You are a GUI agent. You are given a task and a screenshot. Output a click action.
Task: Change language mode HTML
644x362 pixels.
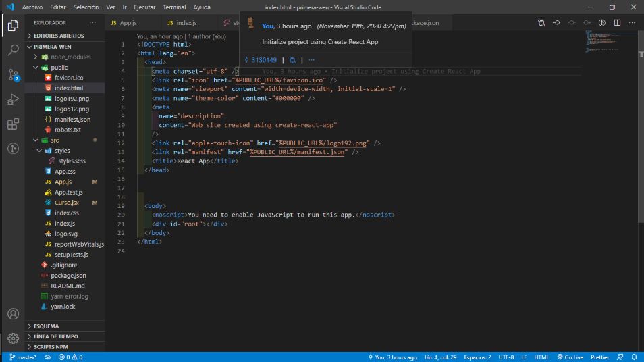(x=541, y=357)
